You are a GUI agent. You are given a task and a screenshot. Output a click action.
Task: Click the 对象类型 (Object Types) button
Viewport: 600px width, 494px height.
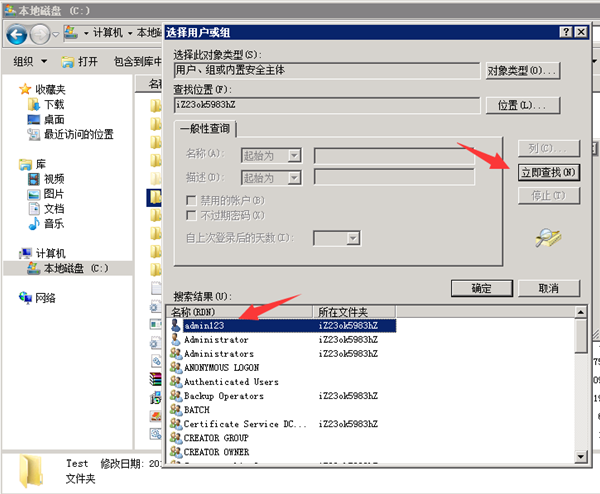pos(522,71)
